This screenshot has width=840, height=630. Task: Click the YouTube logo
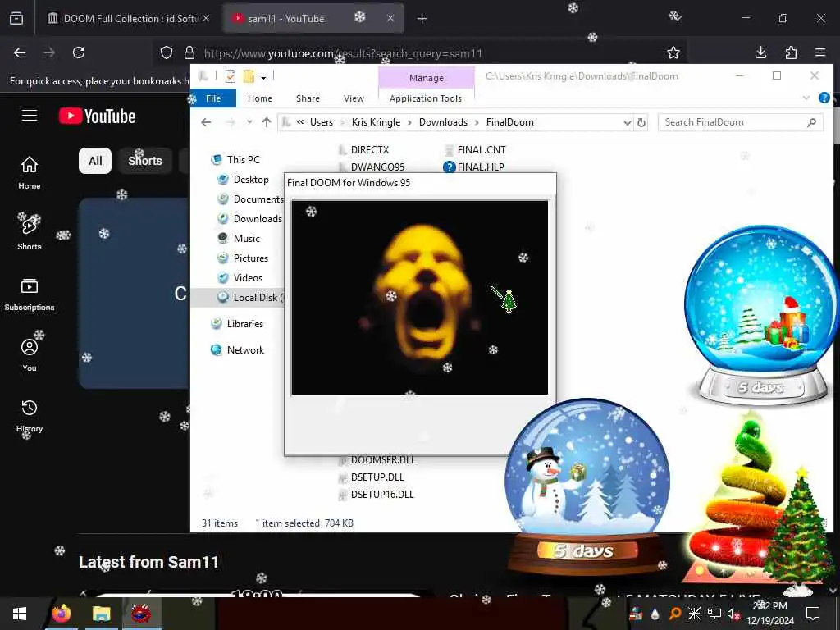click(x=97, y=116)
